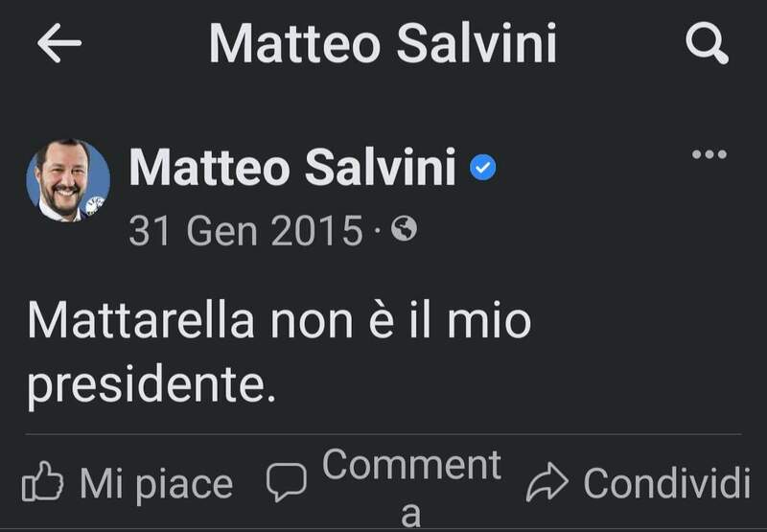Click the word "Mattarella" in the post

[x=141, y=320]
